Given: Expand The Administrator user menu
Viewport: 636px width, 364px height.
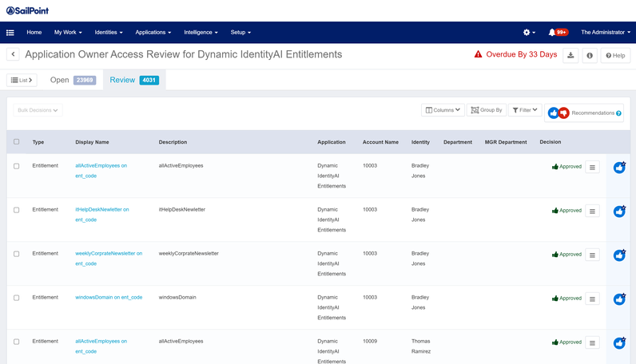Looking at the screenshot, I should (605, 33).
